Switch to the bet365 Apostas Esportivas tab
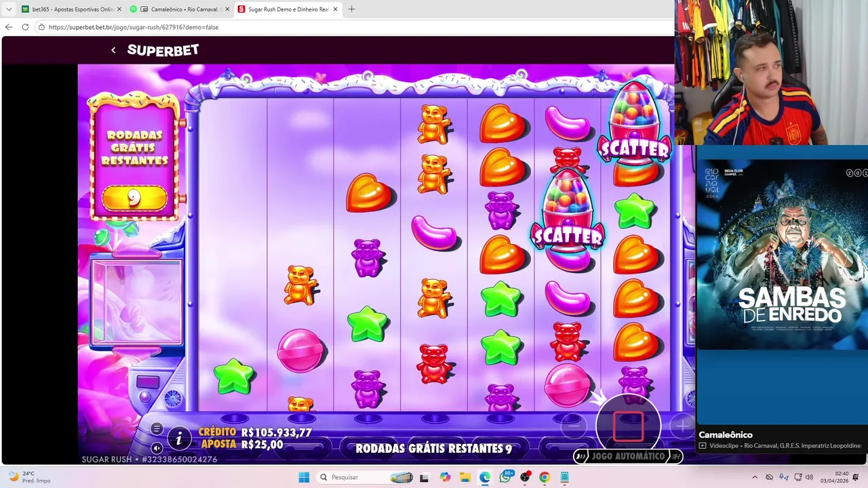This screenshot has width=868, height=488. pos(71,9)
